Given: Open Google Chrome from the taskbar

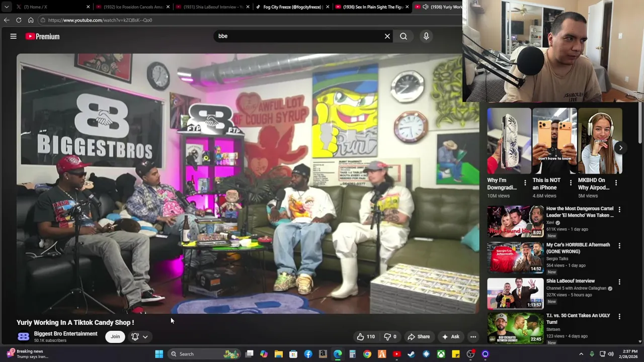Looking at the screenshot, I should pyautogui.click(x=367, y=354).
